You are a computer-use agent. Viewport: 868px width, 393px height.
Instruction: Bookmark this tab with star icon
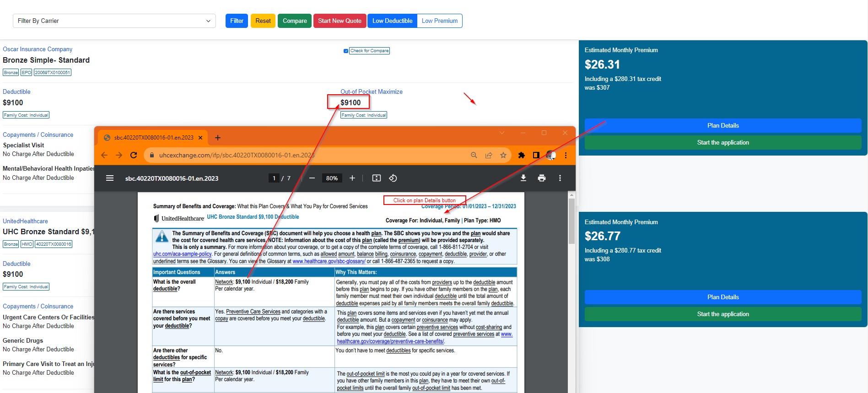click(x=503, y=155)
